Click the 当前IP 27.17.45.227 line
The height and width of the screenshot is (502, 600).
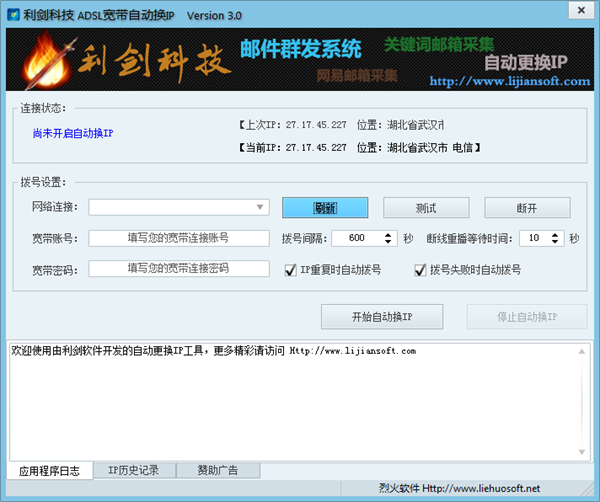point(360,147)
